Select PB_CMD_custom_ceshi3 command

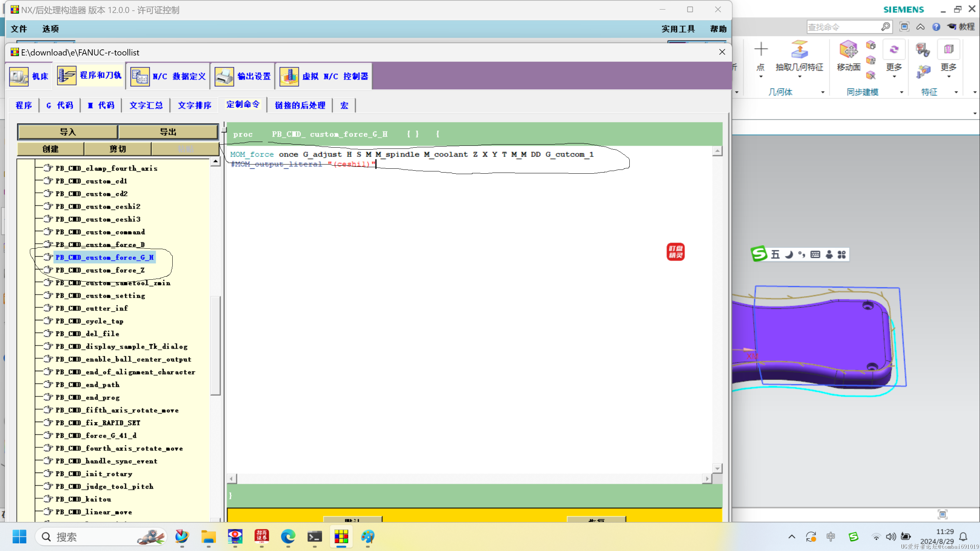(x=98, y=219)
